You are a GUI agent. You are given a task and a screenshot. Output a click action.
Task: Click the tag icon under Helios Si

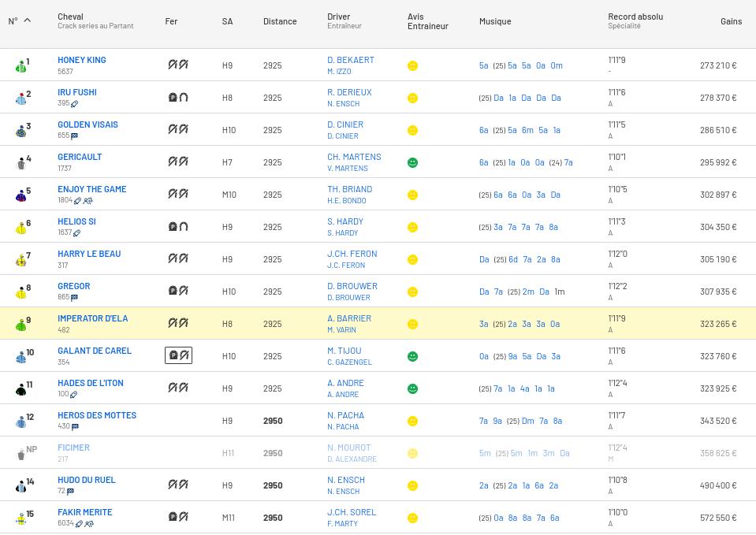click(76, 233)
